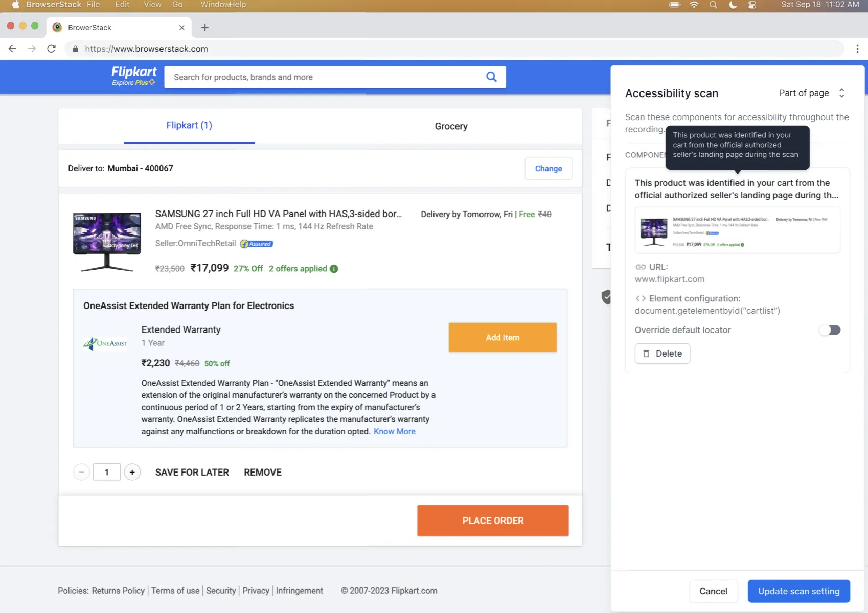Click the browser reload icon
The image size is (868, 613).
pos(51,49)
